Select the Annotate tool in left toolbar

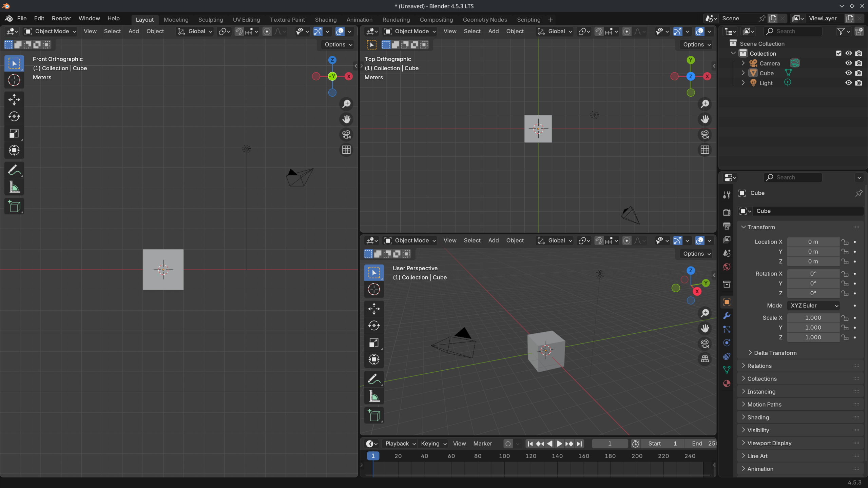tap(14, 170)
